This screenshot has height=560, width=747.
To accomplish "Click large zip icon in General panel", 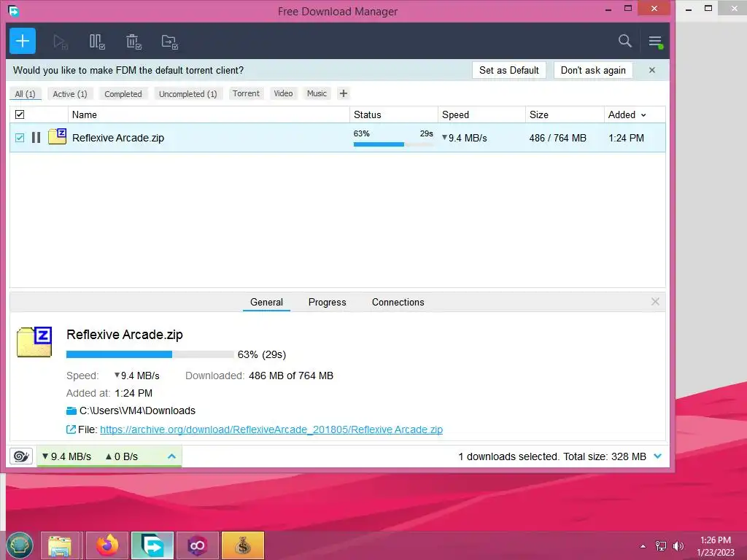I will (x=34, y=342).
